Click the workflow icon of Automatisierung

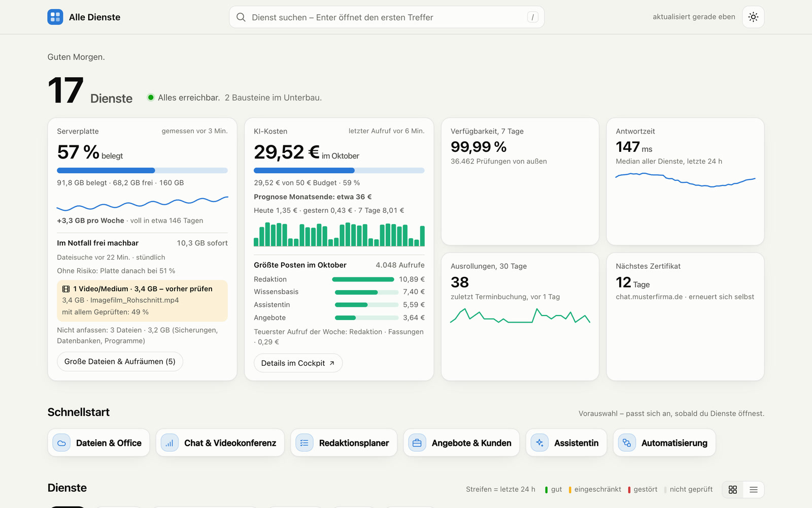(627, 443)
